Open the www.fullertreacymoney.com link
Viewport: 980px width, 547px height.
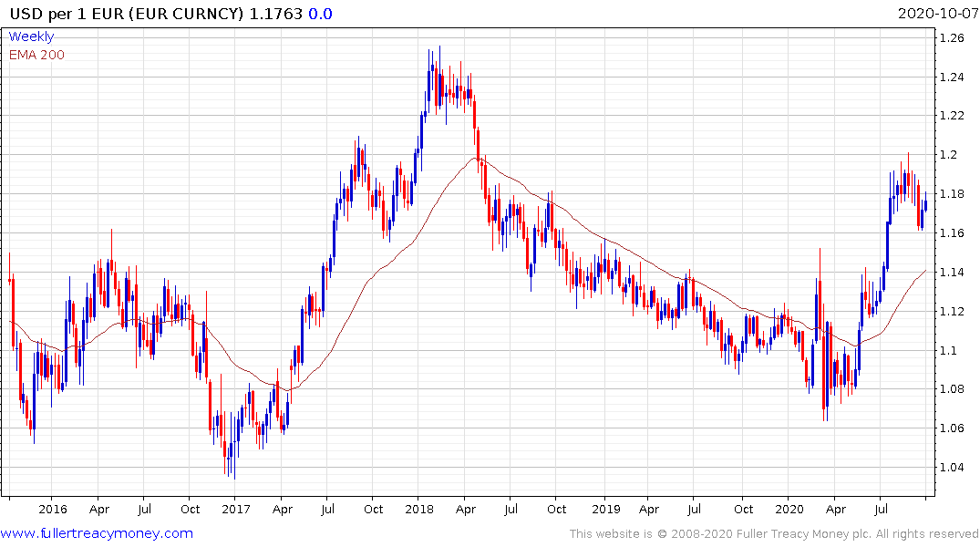pos(97,533)
